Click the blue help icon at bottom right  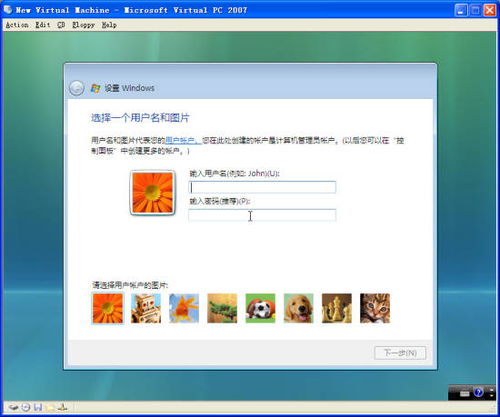(478, 392)
